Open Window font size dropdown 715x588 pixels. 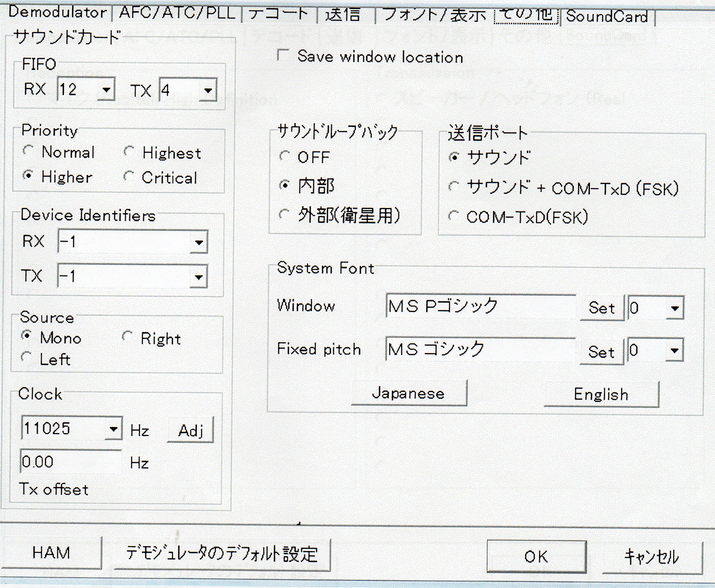coord(675,308)
